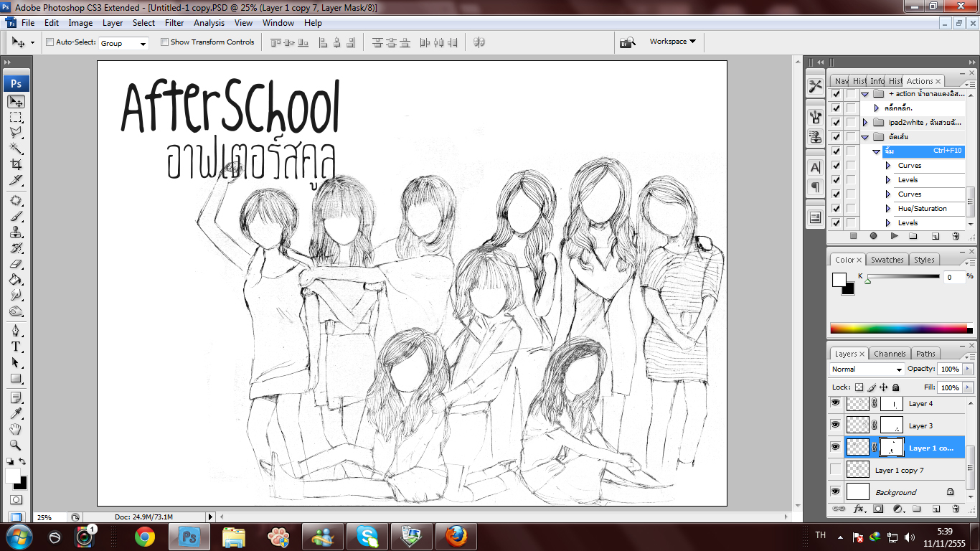980x551 pixels.
Task: Hide Layer 4 with its eye icon
Action: tap(835, 403)
